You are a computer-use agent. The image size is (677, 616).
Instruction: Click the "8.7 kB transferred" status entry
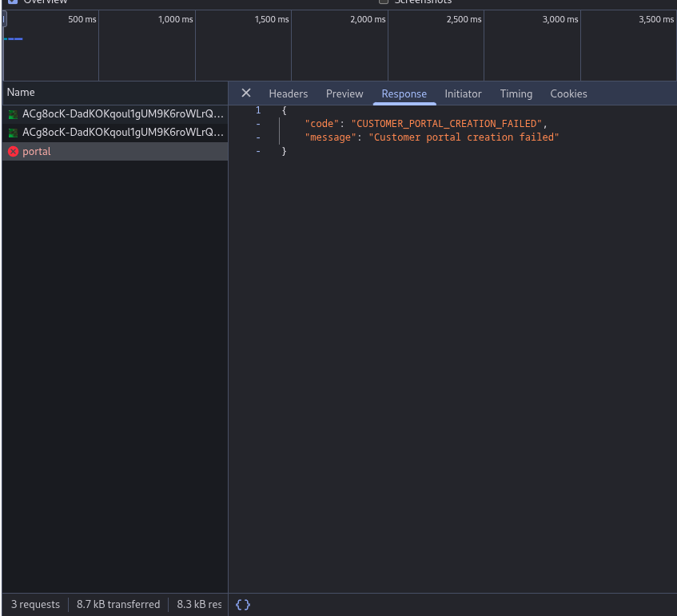118,604
